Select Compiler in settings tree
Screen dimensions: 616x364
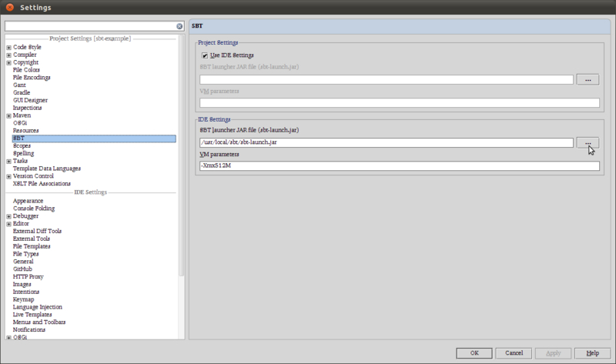point(25,55)
